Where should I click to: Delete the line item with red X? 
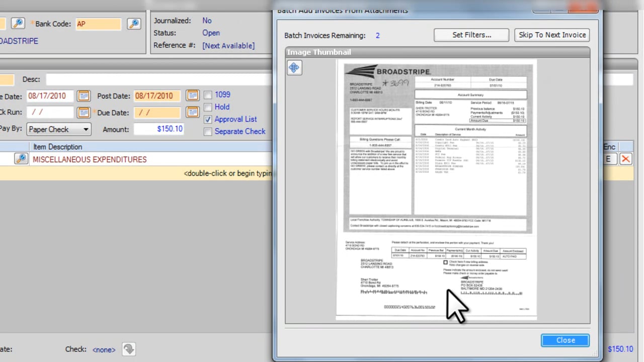pyautogui.click(x=625, y=159)
